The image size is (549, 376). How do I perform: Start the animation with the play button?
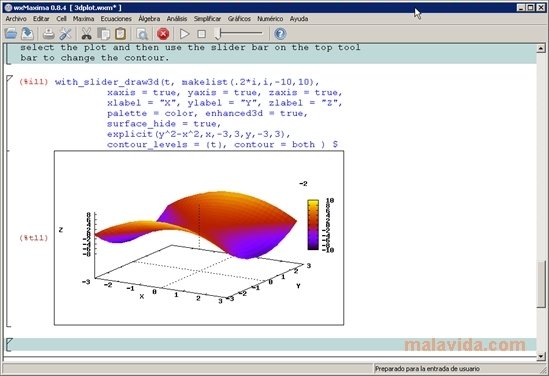click(185, 34)
